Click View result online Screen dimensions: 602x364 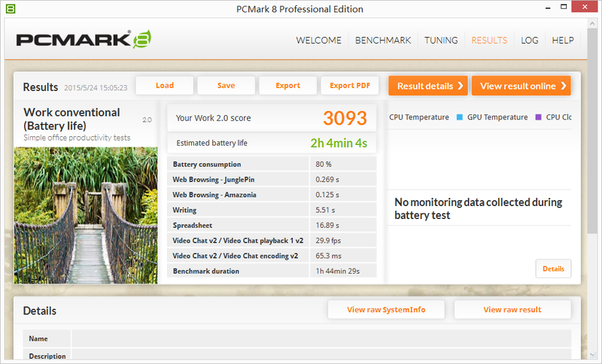coord(521,86)
